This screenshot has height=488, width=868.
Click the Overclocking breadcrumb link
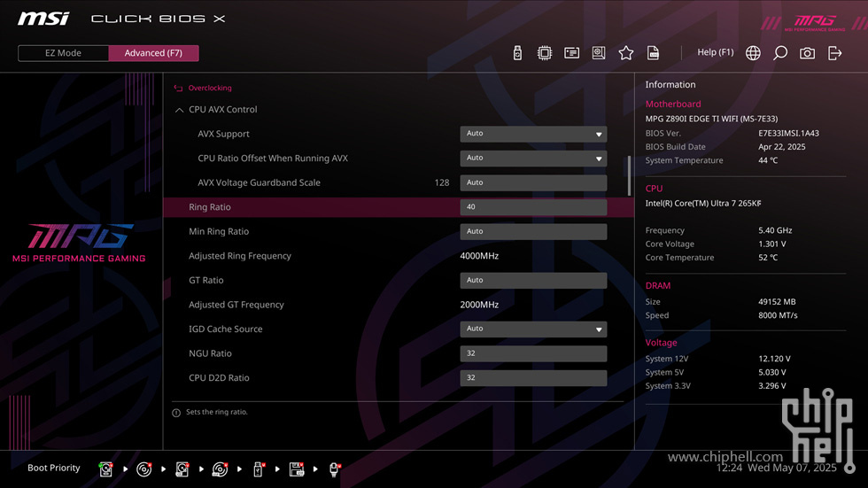tap(210, 88)
